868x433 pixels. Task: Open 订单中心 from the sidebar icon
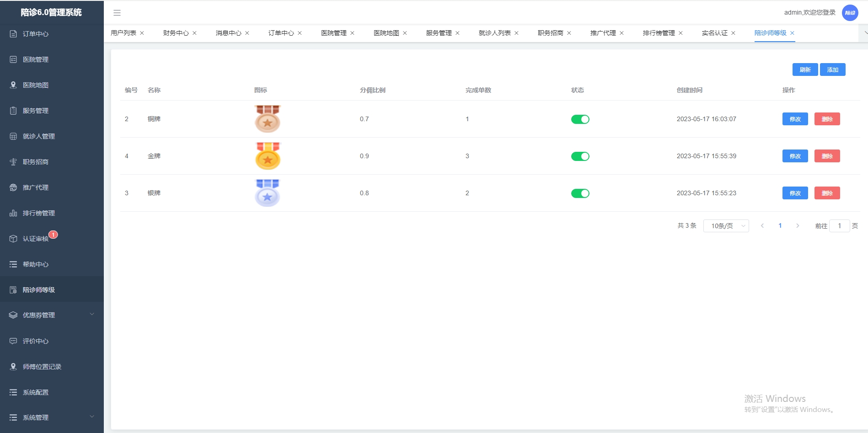[13, 34]
